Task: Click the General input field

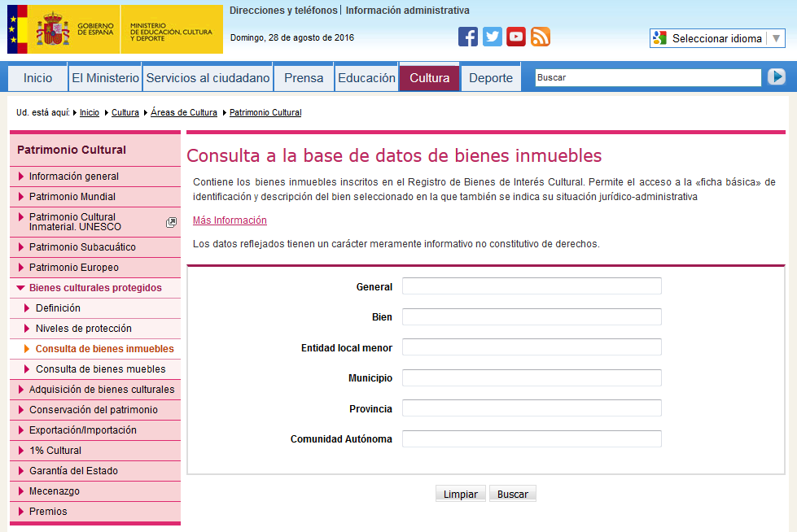Action: pos(532,286)
